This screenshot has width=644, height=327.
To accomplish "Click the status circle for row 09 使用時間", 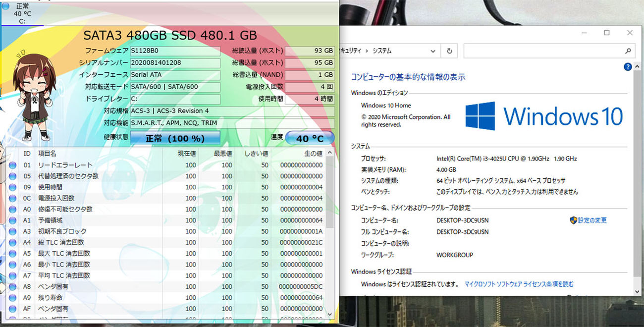I will [13, 187].
